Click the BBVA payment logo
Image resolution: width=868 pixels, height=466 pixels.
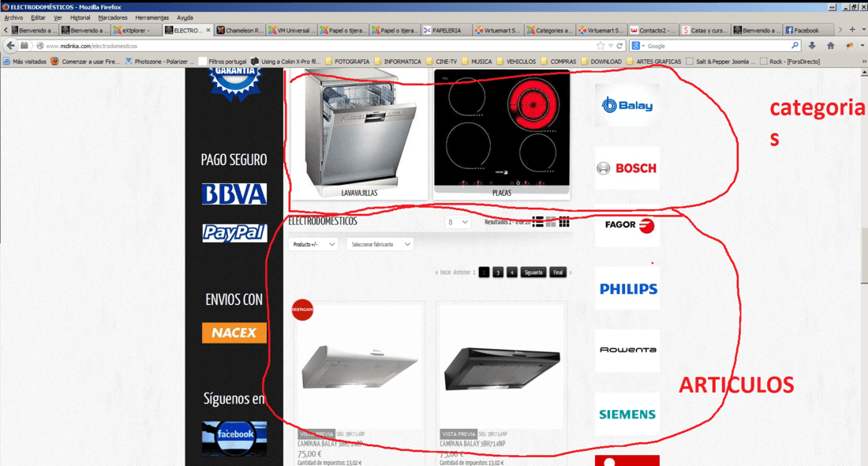pos(234,194)
